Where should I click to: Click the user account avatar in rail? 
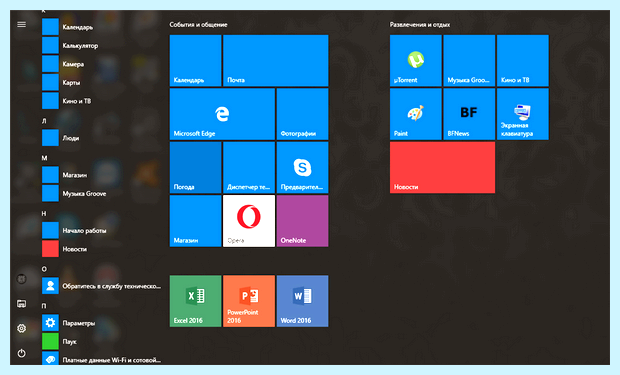(21, 279)
